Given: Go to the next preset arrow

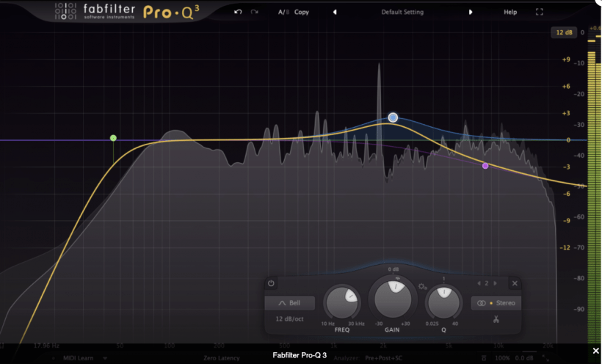Looking at the screenshot, I should 471,12.
